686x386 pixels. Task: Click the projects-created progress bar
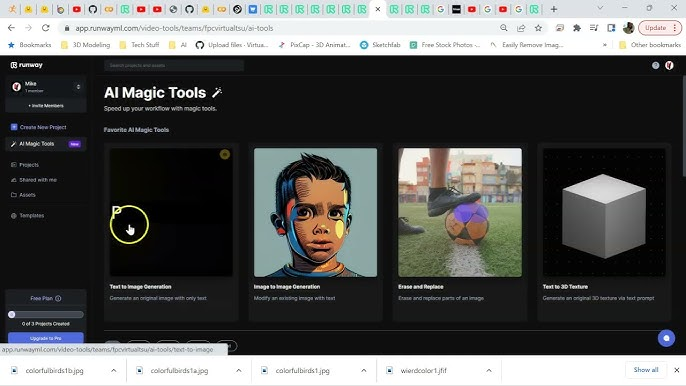click(46, 314)
